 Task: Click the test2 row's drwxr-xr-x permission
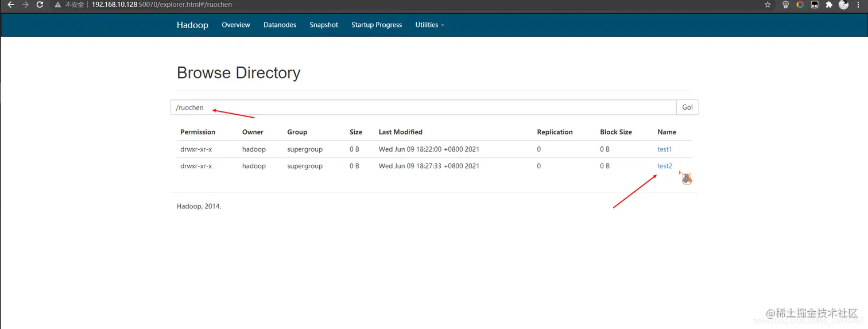click(x=196, y=166)
